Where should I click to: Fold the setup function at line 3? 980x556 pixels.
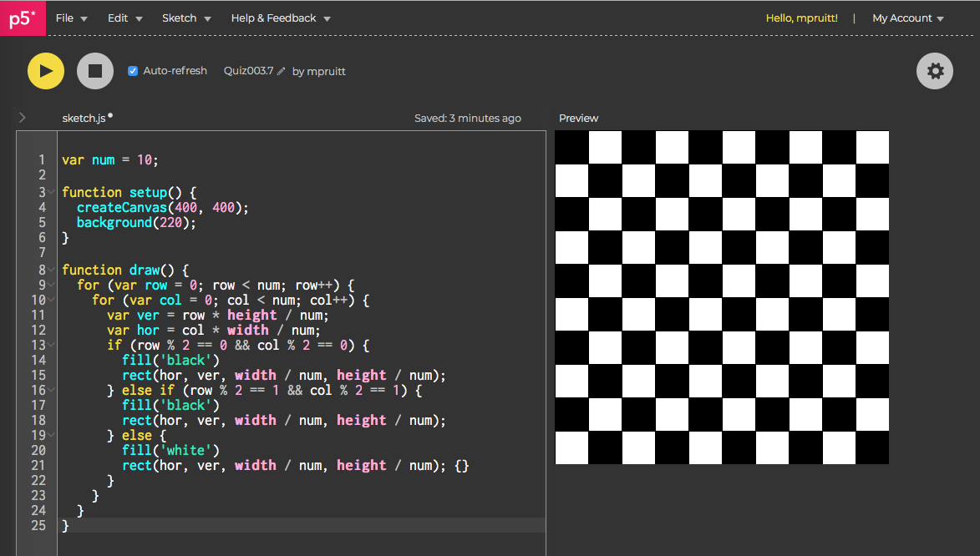52,192
